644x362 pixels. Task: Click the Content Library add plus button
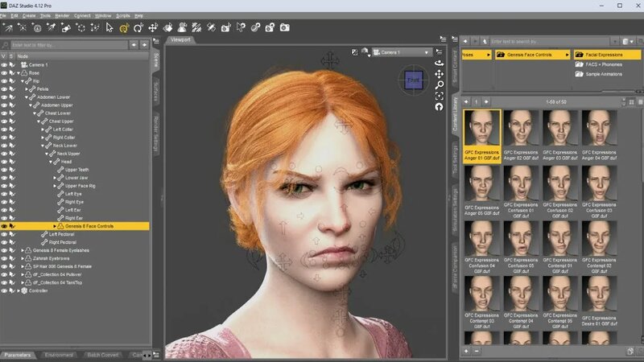[466, 351]
